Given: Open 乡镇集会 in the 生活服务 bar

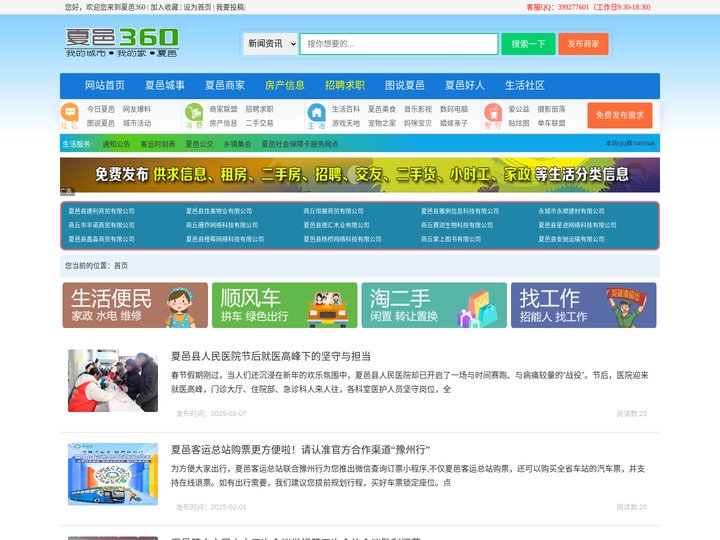Looking at the screenshot, I should coord(238,144).
